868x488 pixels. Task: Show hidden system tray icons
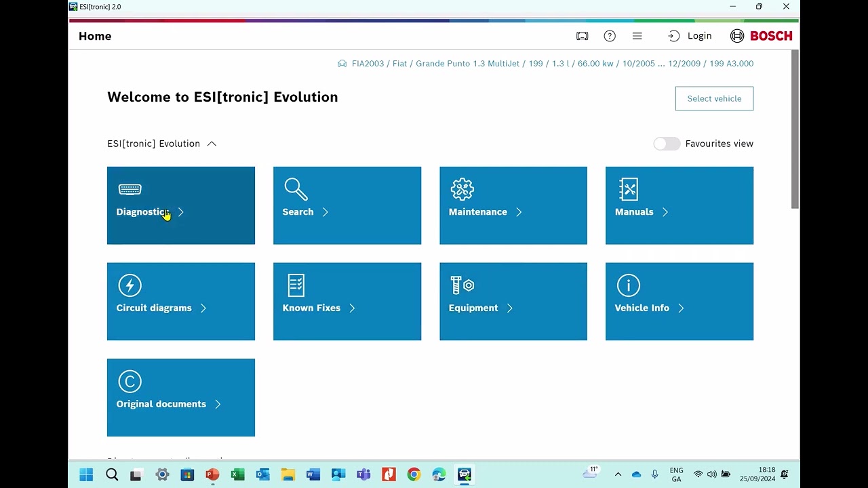[x=618, y=474]
